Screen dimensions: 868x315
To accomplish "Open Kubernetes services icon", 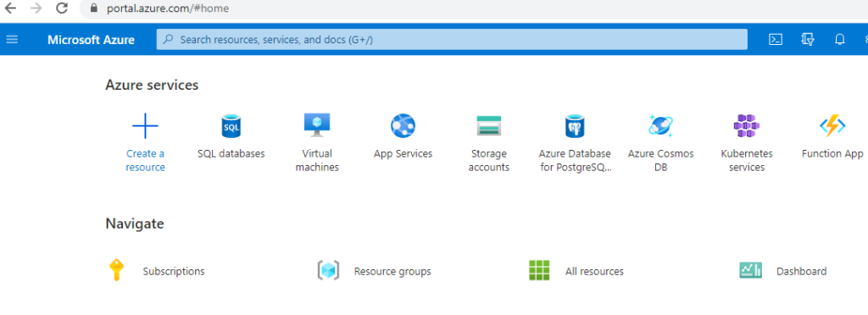I will (746, 126).
